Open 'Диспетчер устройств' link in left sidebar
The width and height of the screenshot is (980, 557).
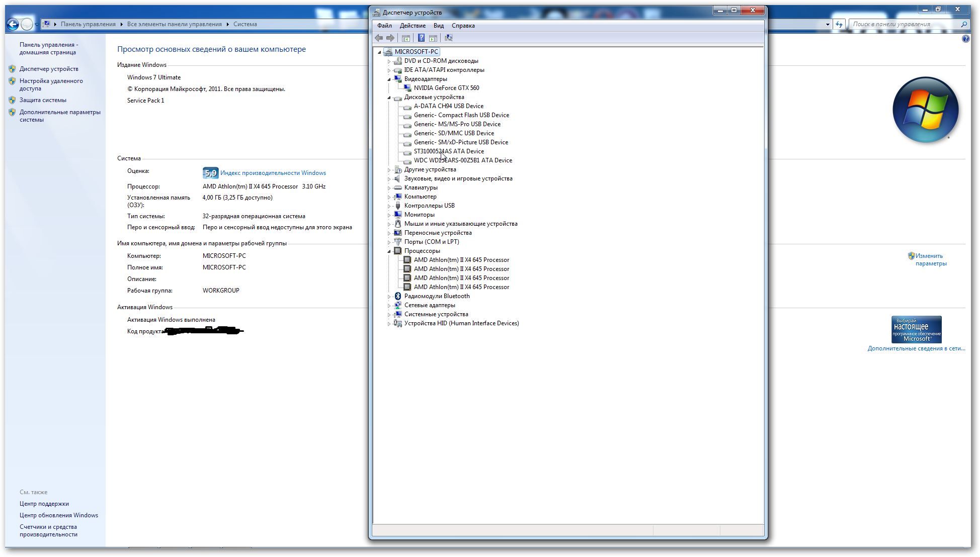click(x=49, y=69)
